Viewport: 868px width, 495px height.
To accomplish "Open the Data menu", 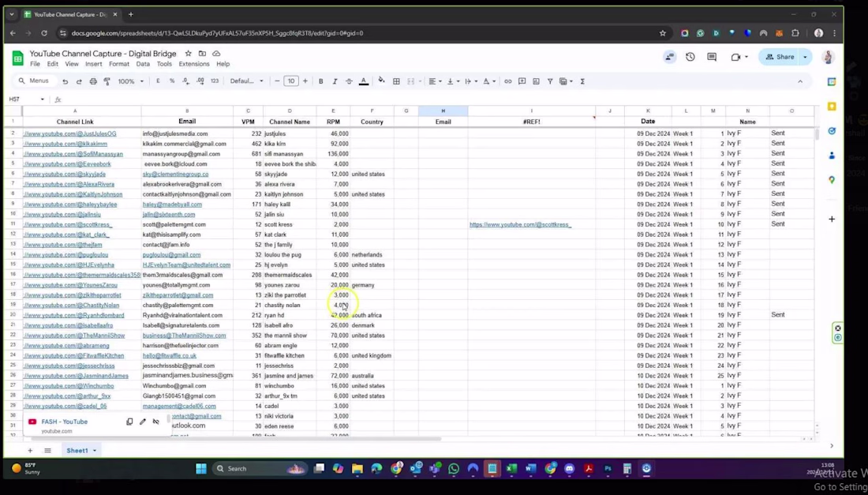I will click(143, 64).
